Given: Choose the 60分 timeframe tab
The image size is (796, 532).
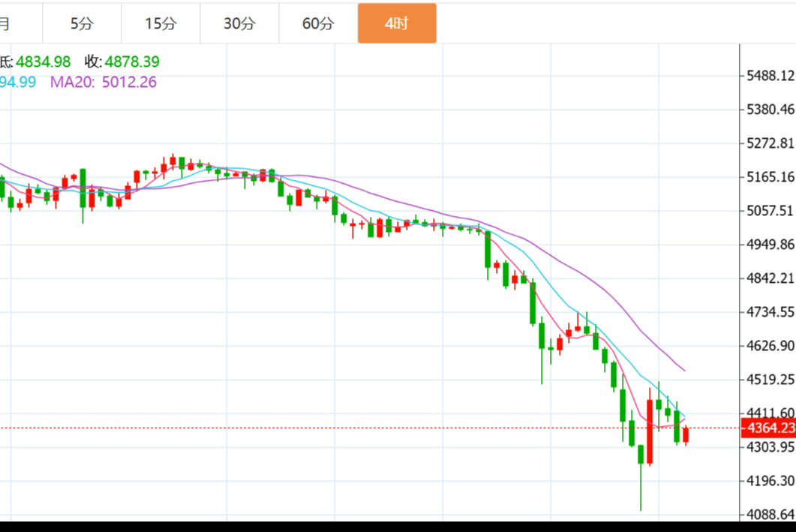Looking at the screenshot, I should pos(318,23).
